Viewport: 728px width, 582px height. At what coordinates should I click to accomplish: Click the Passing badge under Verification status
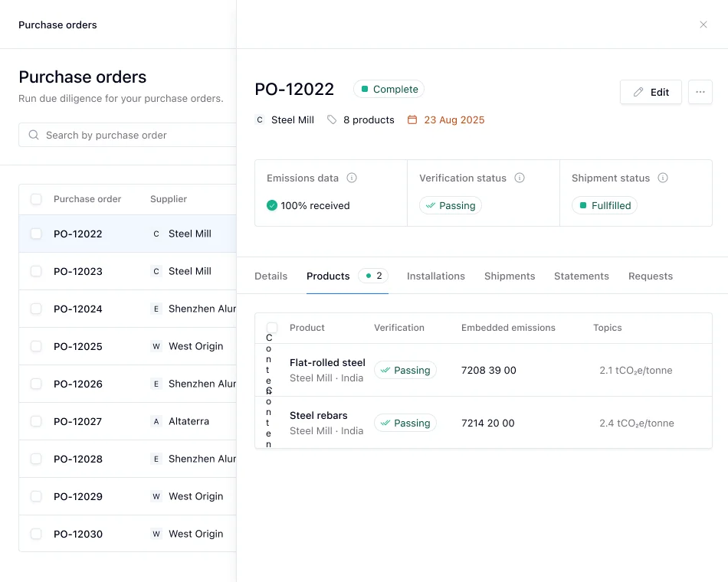click(450, 205)
